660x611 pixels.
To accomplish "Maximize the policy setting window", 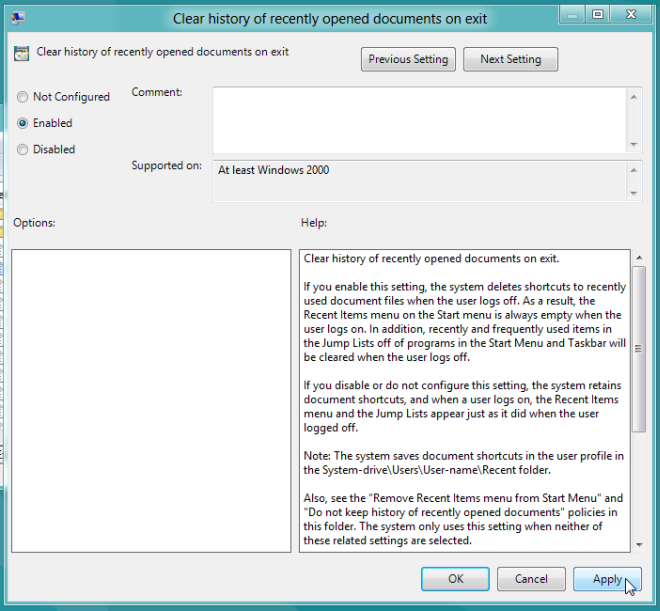I will (x=597, y=16).
